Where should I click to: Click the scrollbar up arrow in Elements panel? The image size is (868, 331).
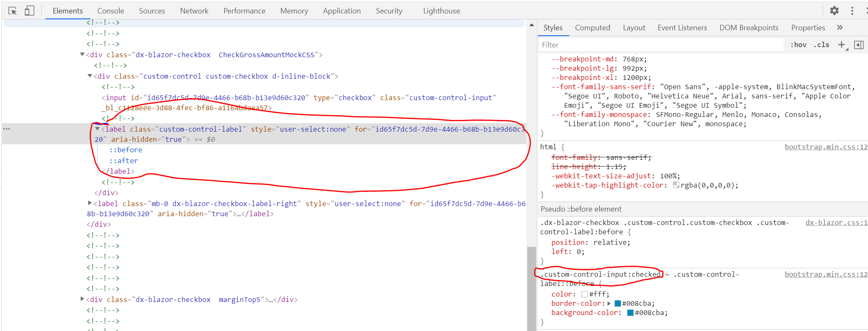tap(531, 25)
